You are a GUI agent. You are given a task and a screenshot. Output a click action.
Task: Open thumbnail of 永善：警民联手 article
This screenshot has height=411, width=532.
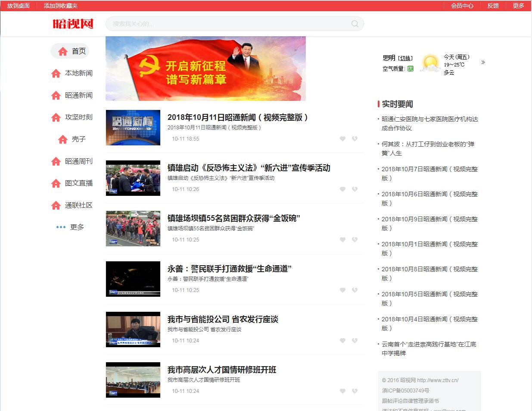133,279
